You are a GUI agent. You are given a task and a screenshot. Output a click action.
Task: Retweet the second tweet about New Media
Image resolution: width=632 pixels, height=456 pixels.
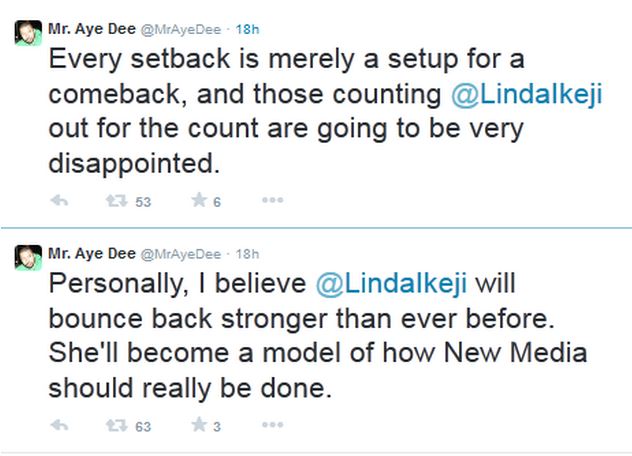pyautogui.click(x=115, y=426)
